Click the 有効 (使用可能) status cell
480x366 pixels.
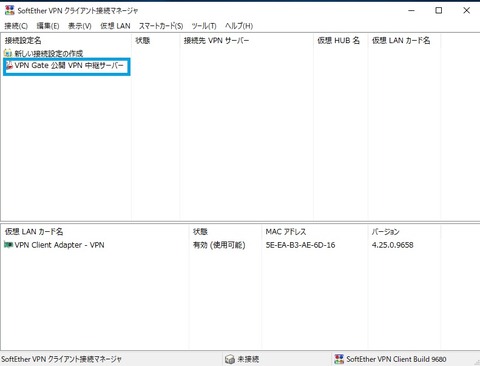coord(219,245)
